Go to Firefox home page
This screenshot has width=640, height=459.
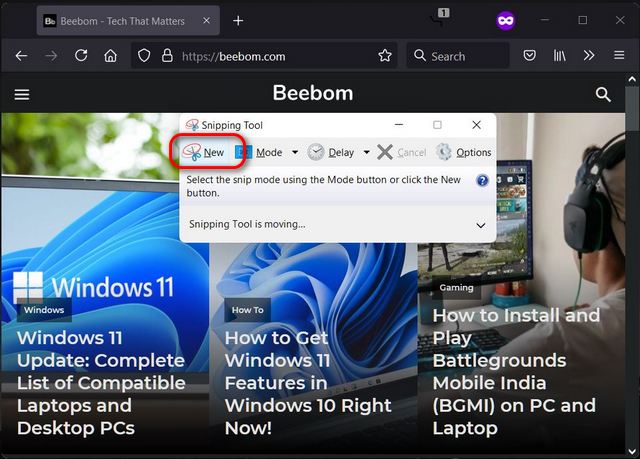coord(111,56)
